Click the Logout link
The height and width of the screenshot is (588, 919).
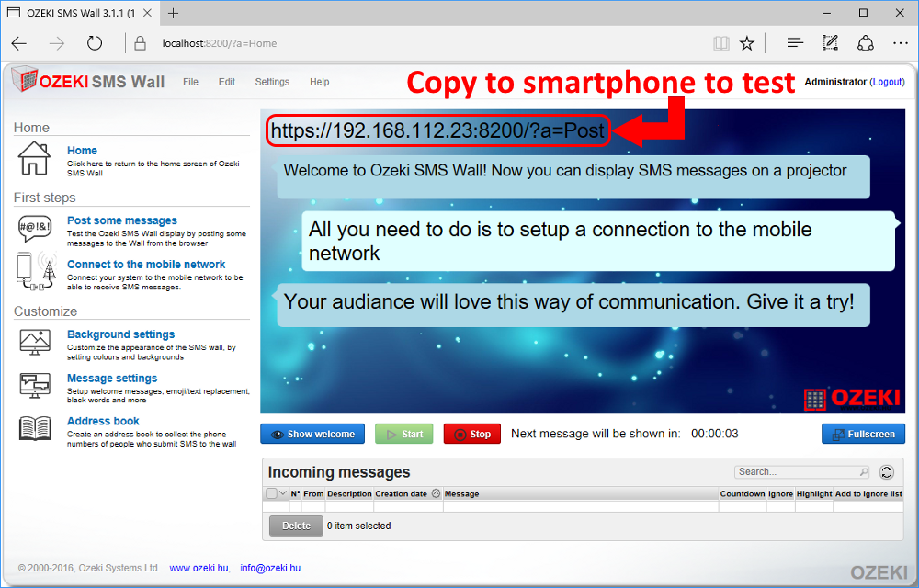point(888,82)
